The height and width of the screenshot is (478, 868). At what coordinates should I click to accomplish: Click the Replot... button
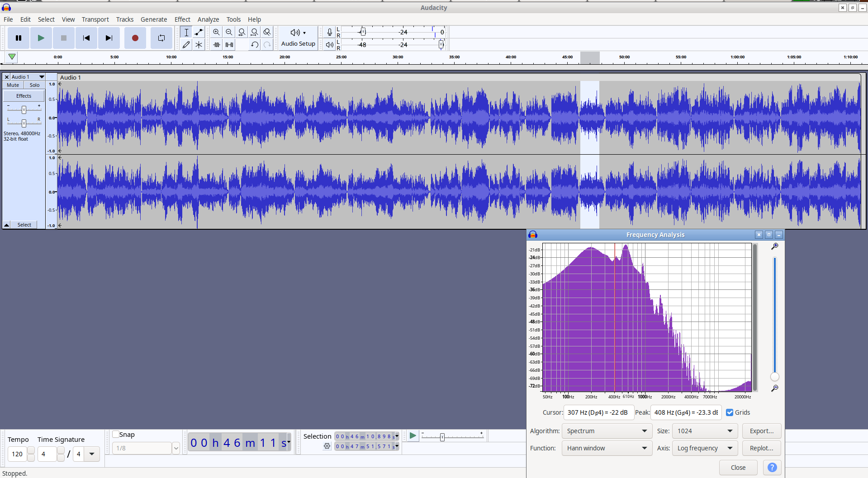pos(762,448)
